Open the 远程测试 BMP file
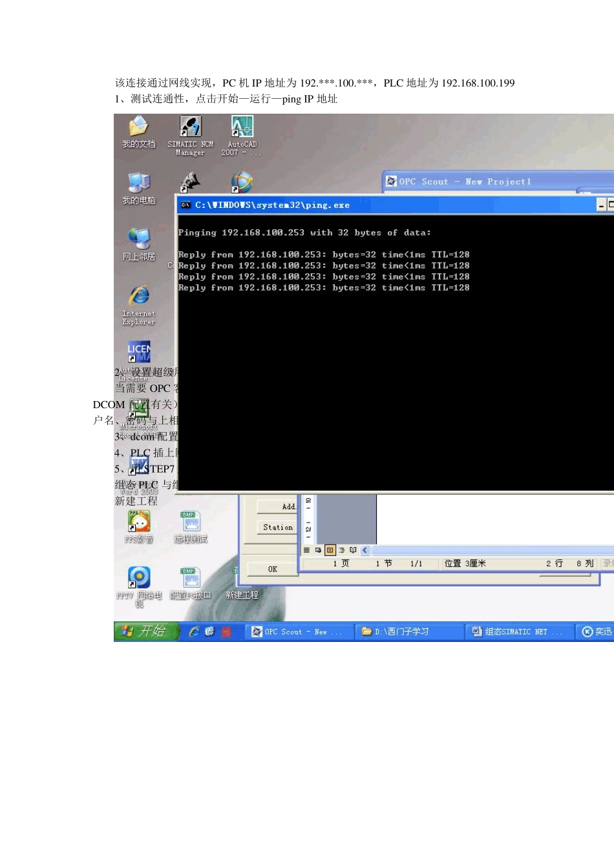 [191, 522]
